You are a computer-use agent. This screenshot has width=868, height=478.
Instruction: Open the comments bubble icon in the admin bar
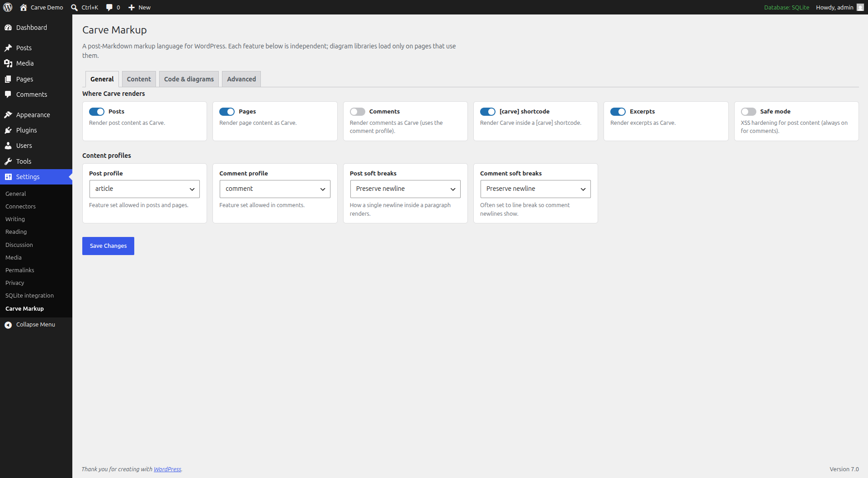point(109,7)
